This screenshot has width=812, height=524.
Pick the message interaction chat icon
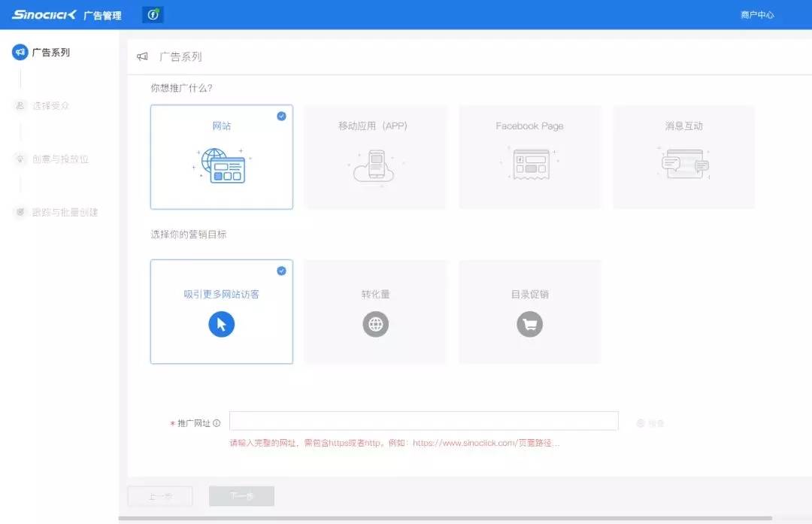point(683,163)
